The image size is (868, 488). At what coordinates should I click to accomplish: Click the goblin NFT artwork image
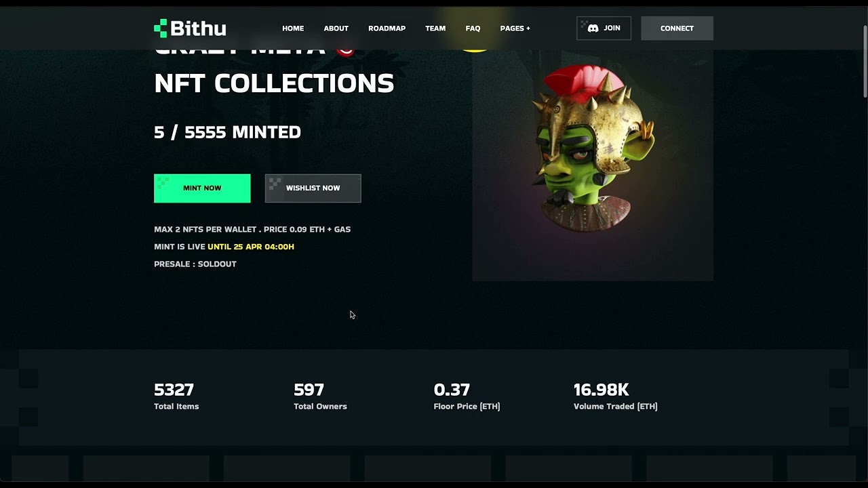(593, 149)
